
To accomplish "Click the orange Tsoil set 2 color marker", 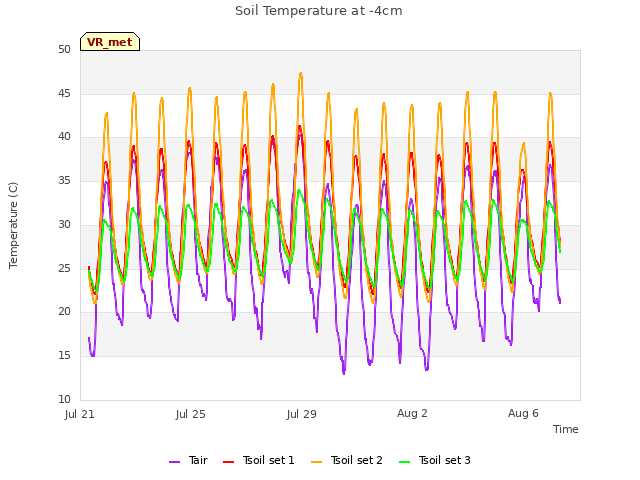I will 316,462.
